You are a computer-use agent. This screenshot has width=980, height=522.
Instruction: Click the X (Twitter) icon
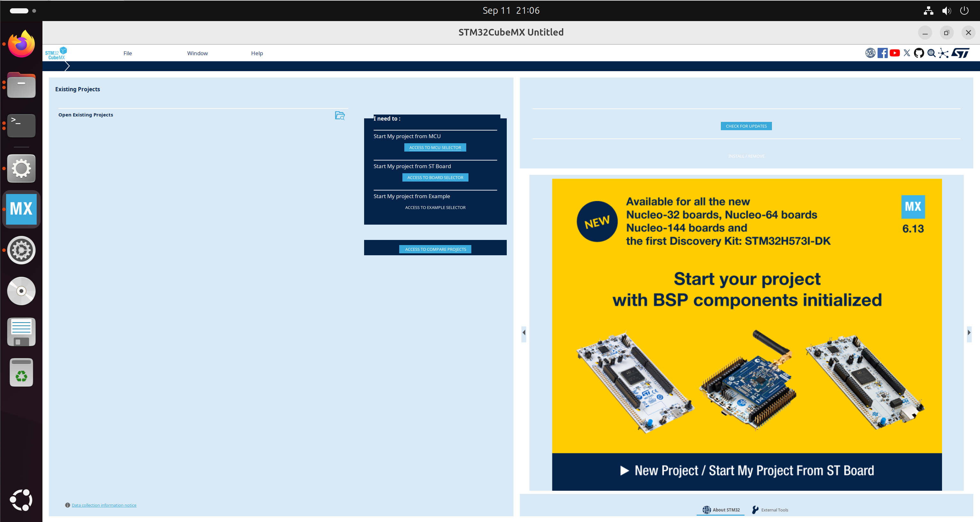(907, 53)
